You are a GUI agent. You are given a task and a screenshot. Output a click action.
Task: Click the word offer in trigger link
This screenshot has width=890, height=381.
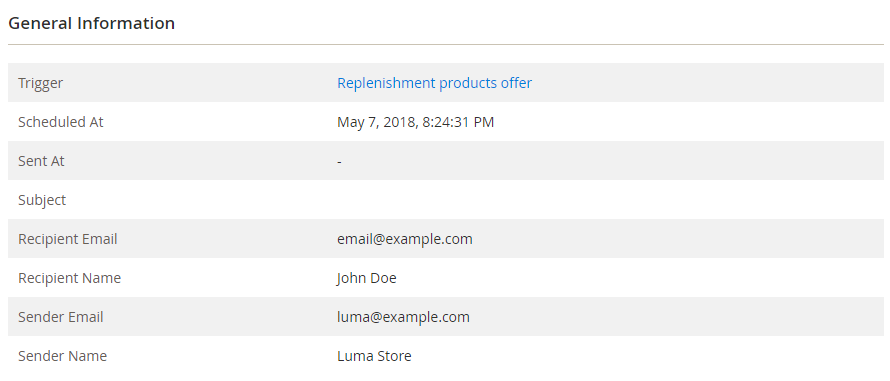coord(516,83)
